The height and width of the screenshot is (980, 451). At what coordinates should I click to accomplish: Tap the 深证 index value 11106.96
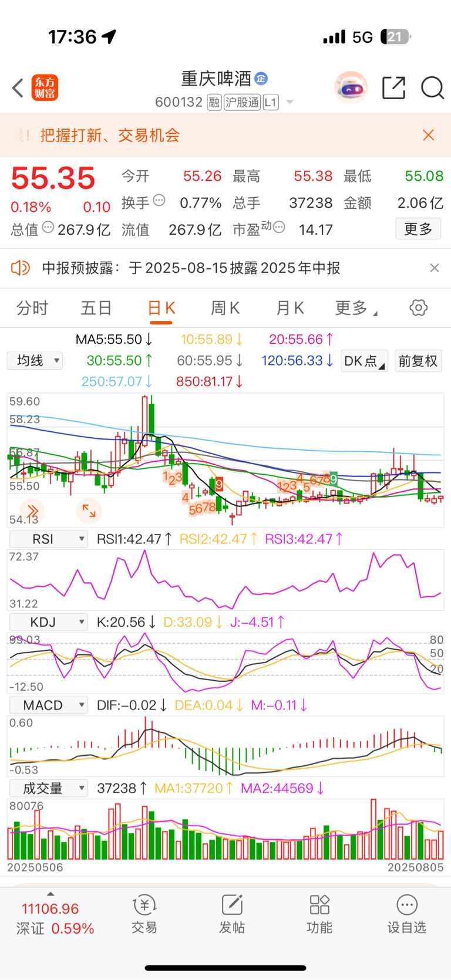[x=51, y=909]
